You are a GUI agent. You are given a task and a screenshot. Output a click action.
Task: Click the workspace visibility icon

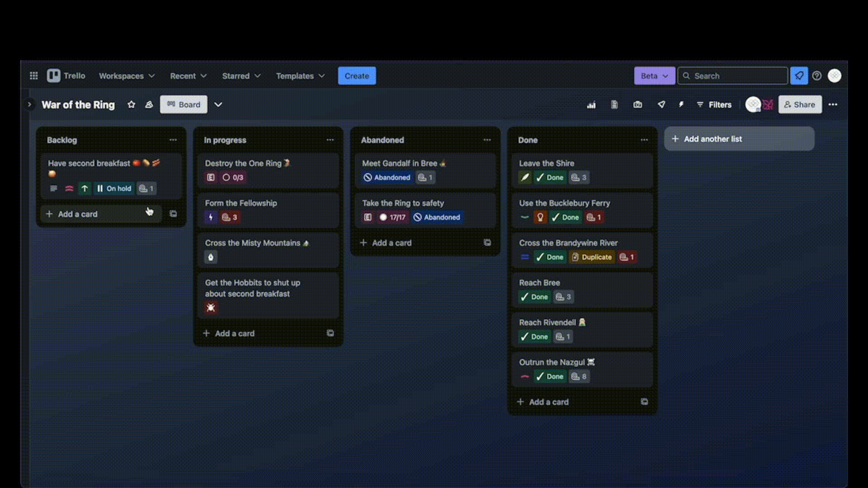tap(149, 105)
